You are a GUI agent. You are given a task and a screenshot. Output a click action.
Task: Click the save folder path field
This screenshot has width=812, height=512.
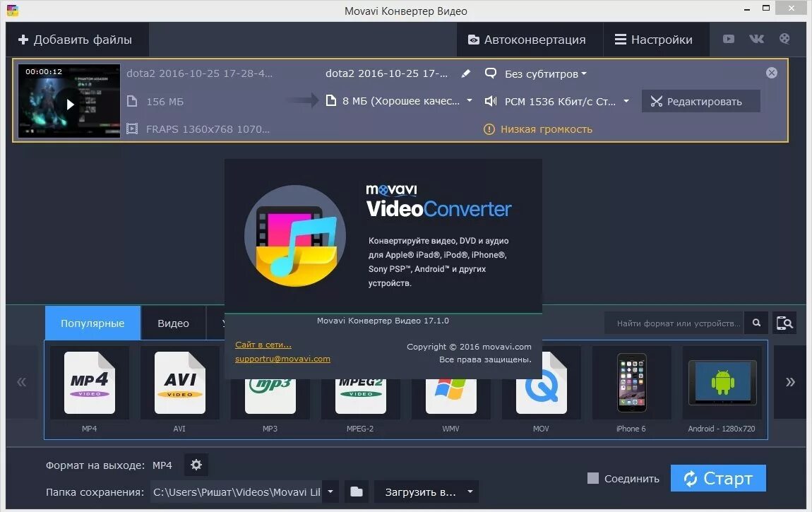click(236, 492)
